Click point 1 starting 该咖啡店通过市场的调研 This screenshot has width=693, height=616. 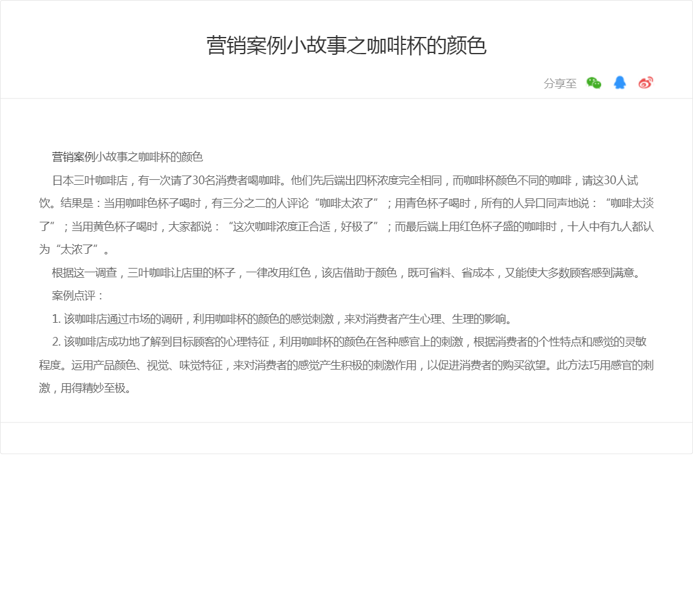tap(283, 319)
